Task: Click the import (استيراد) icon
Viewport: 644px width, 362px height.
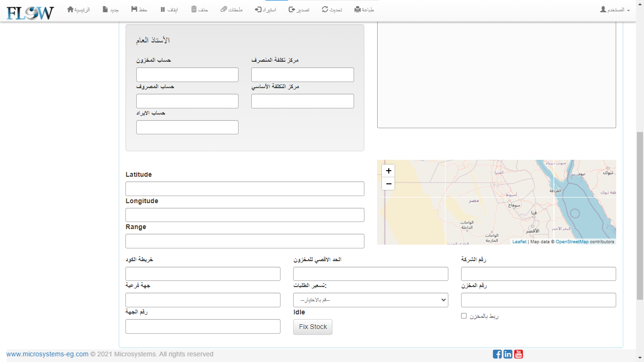Action: coord(258,9)
